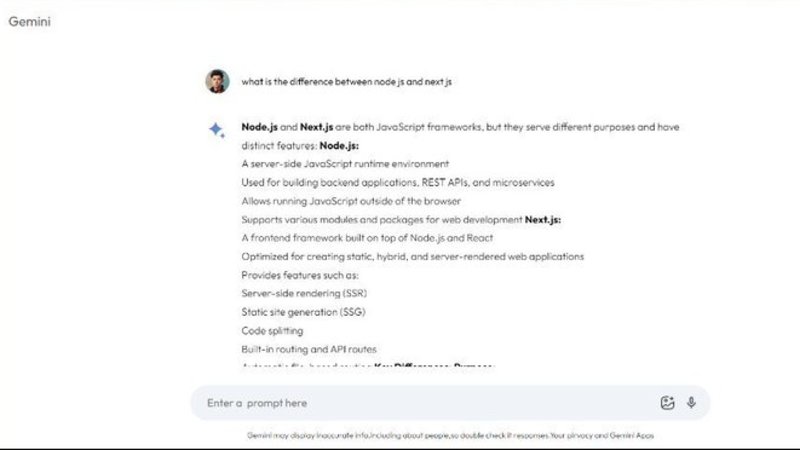Click the 'Optimized for creating static, hybrid' line

tap(413, 257)
